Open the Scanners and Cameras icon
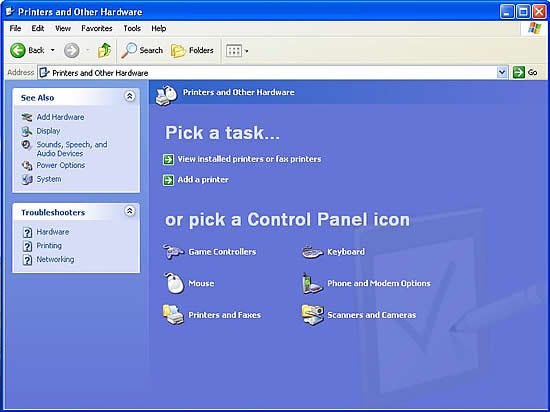 (312, 315)
